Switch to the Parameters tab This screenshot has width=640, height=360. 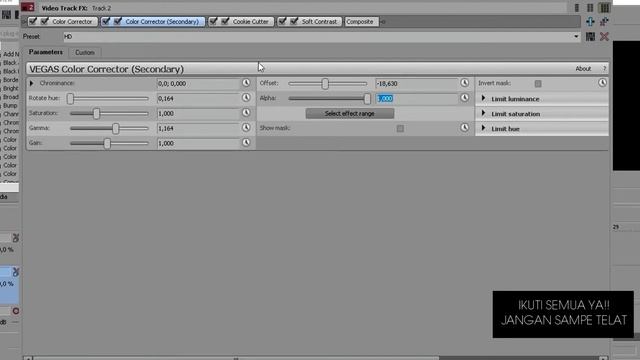[46, 52]
